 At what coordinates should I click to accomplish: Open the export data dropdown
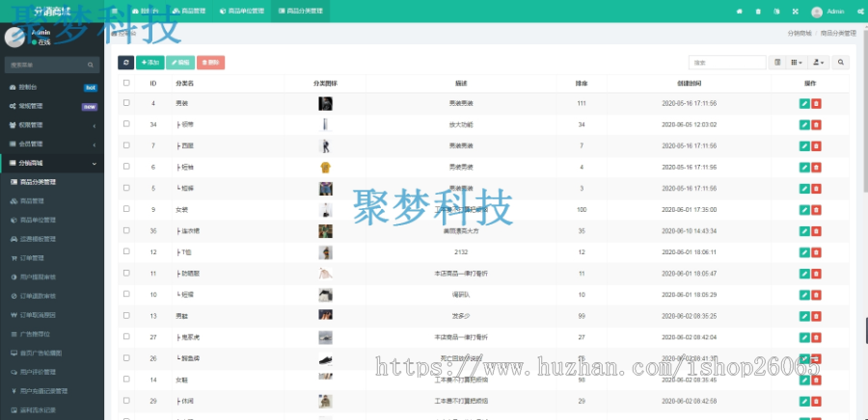[x=818, y=63]
